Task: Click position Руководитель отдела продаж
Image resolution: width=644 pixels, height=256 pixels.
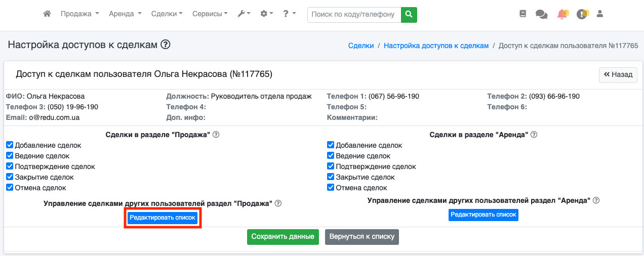Action: click(261, 96)
